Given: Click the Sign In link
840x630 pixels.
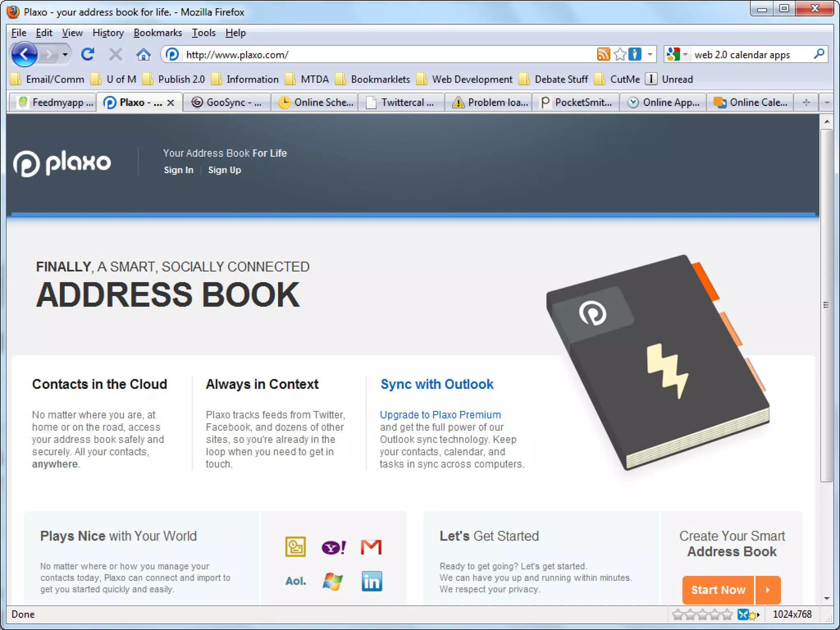Looking at the screenshot, I should [x=178, y=170].
